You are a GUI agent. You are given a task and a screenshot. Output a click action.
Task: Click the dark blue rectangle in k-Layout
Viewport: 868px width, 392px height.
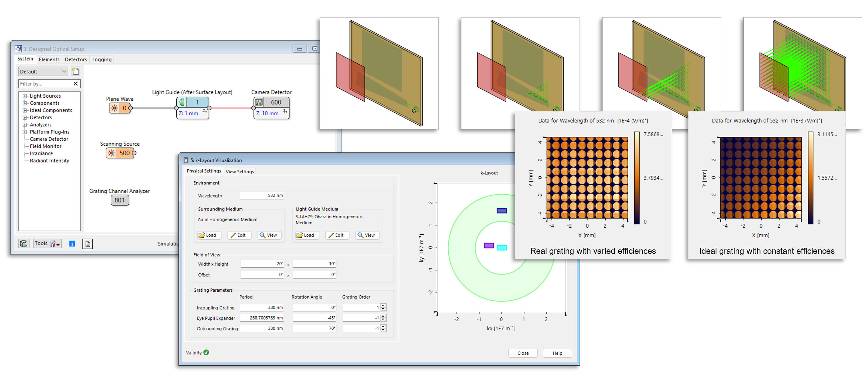(x=502, y=211)
